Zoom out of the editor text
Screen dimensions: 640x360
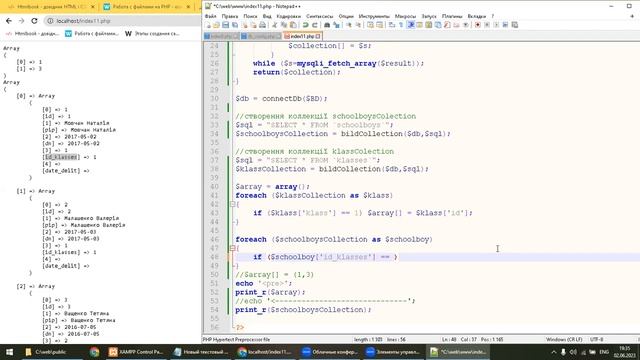coord(358,25)
